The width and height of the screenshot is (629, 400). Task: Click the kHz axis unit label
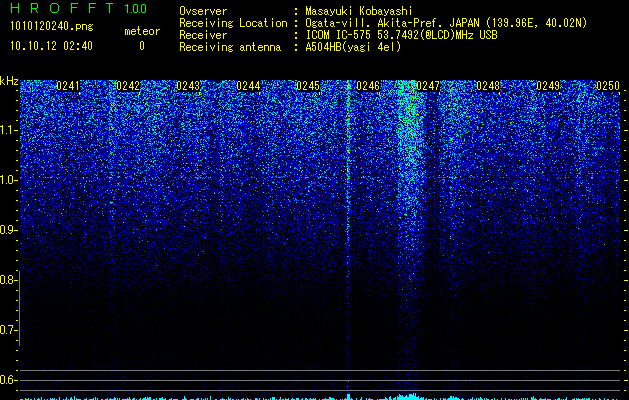click(9, 81)
